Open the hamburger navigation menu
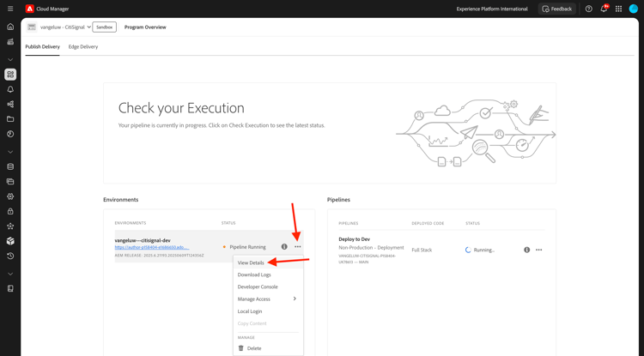The height and width of the screenshot is (356, 644). point(10,9)
